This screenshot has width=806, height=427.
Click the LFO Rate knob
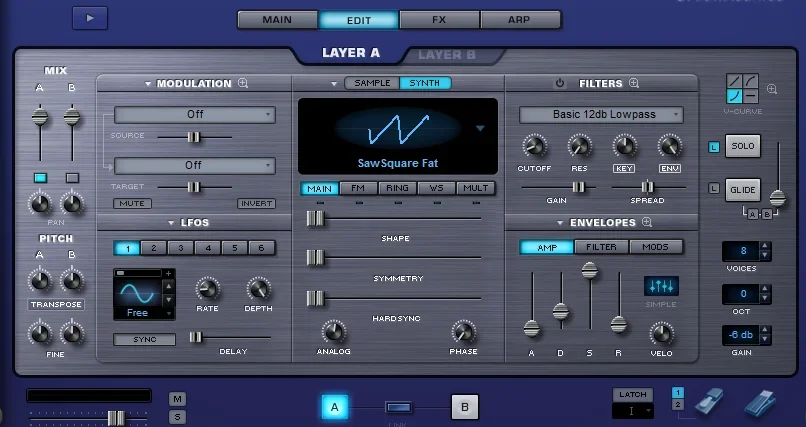pyautogui.click(x=208, y=289)
